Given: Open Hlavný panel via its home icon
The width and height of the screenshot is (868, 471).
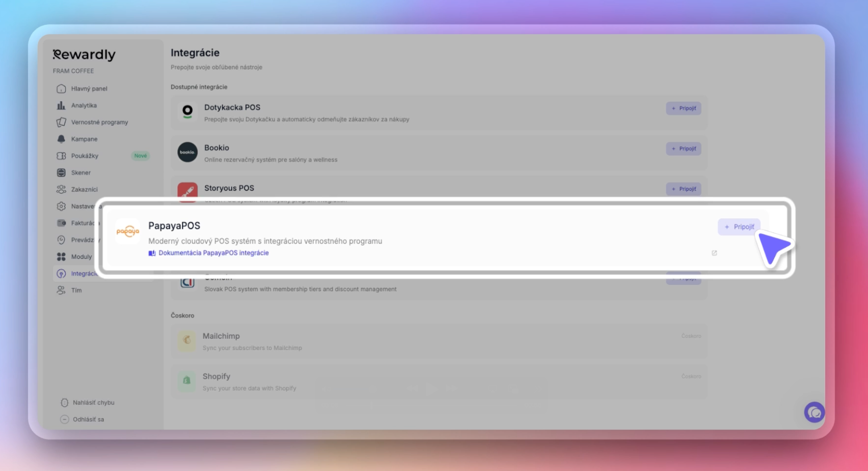Looking at the screenshot, I should 62,89.
